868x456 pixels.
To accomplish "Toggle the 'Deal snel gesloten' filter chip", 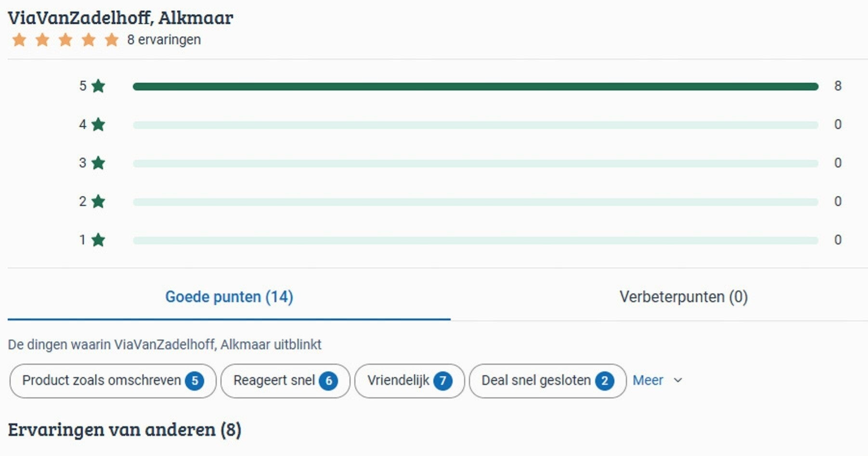I will pos(547,381).
